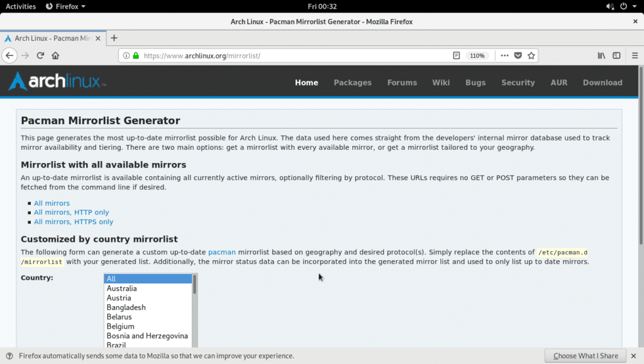Reload the current page
This screenshot has width=644, height=364.
click(x=40, y=55)
